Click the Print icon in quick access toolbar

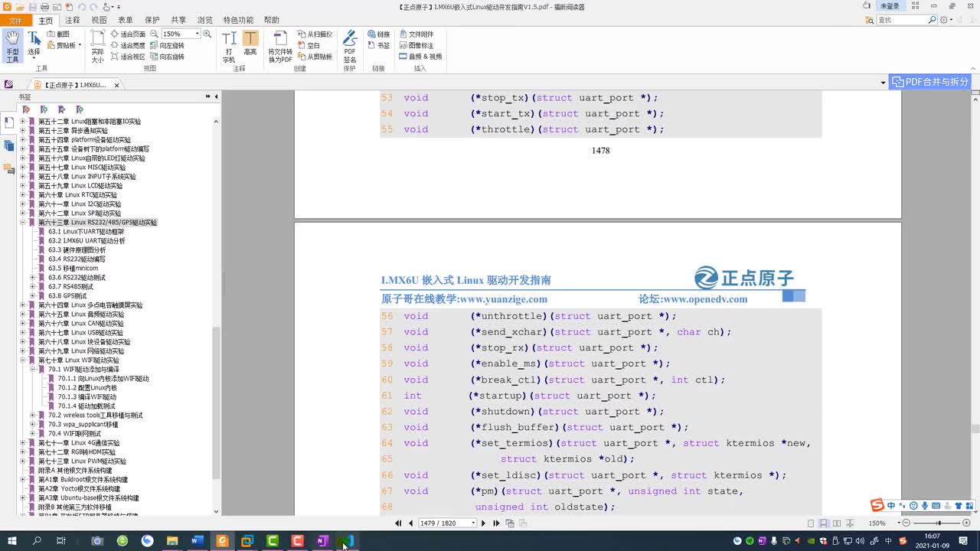tap(45, 7)
